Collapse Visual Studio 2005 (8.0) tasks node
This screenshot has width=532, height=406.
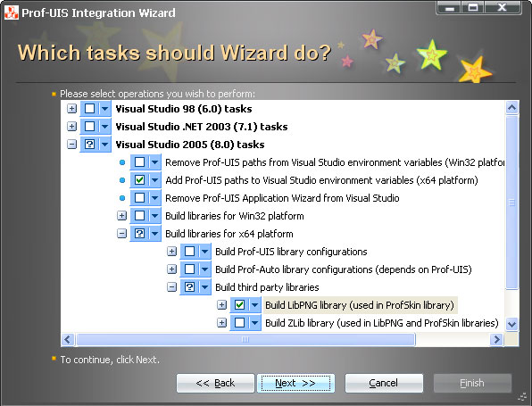71,145
